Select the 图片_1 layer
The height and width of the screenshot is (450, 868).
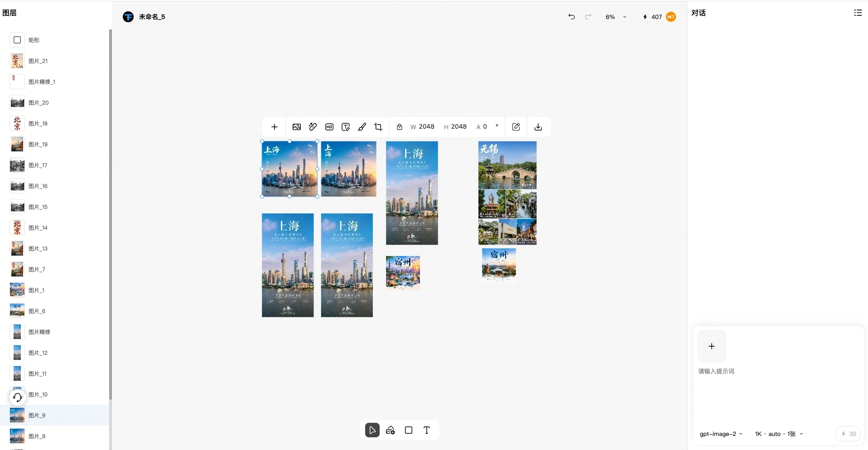click(54, 290)
